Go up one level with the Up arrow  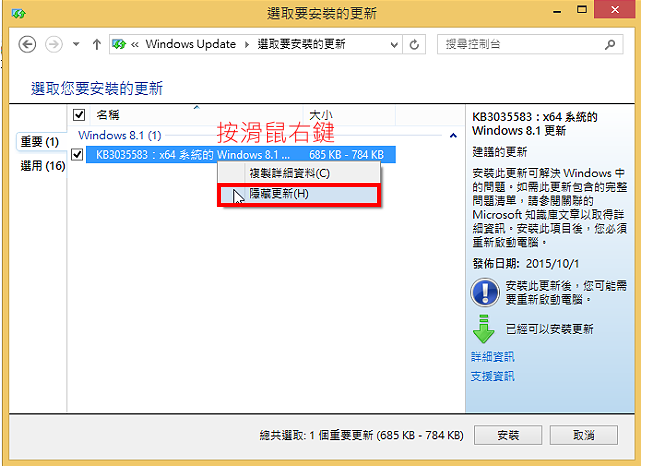coord(97,44)
